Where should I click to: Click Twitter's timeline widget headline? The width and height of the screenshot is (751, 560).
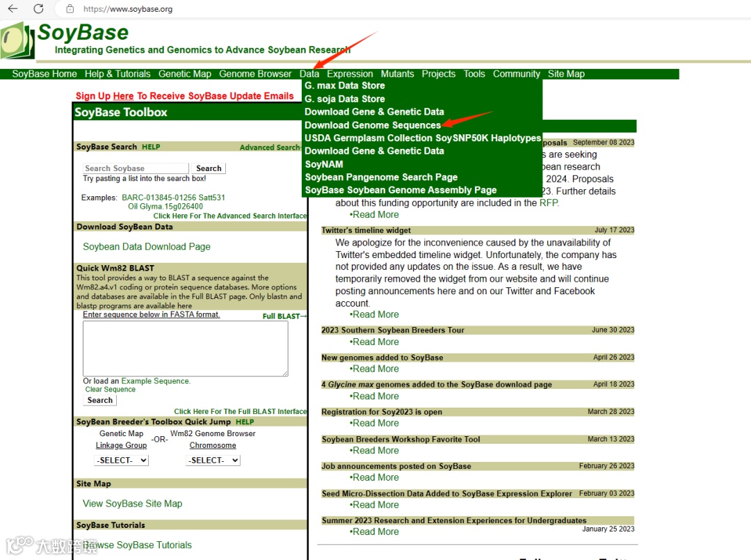tap(366, 230)
